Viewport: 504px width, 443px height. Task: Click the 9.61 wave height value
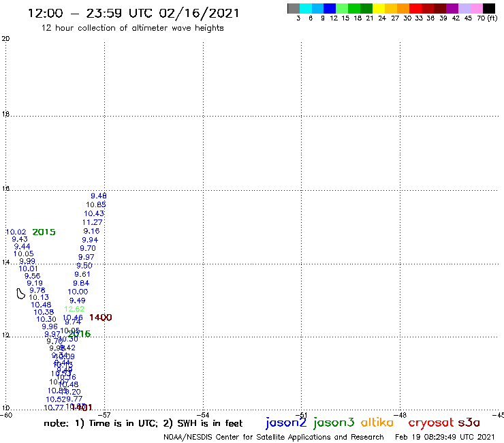[82, 275]
